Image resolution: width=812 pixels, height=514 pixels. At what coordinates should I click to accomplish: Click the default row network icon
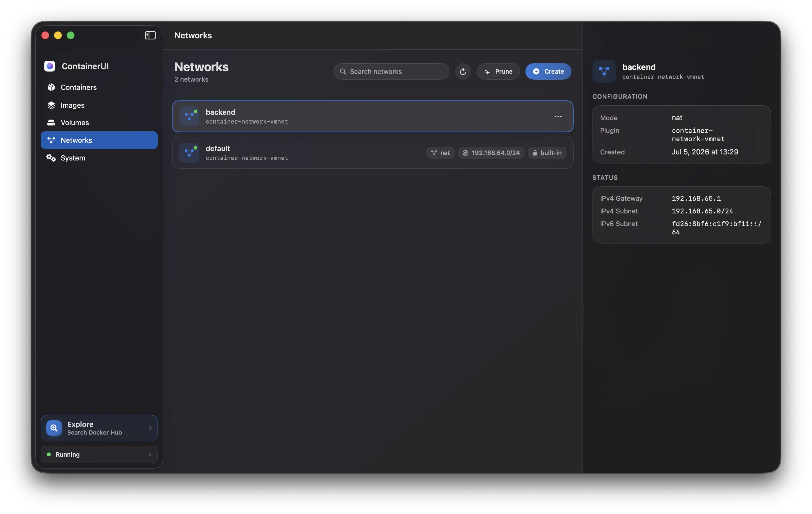coord(189,153)
